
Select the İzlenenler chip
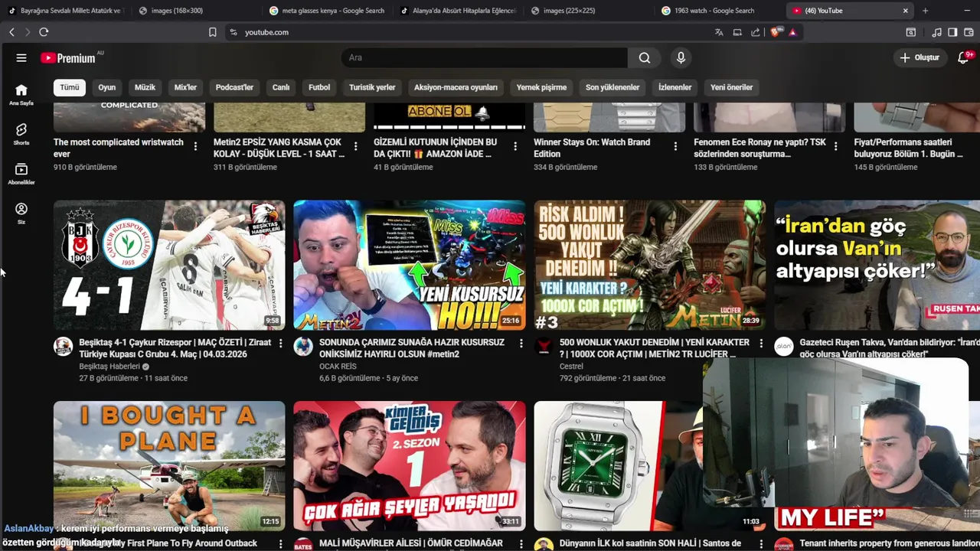675,87
